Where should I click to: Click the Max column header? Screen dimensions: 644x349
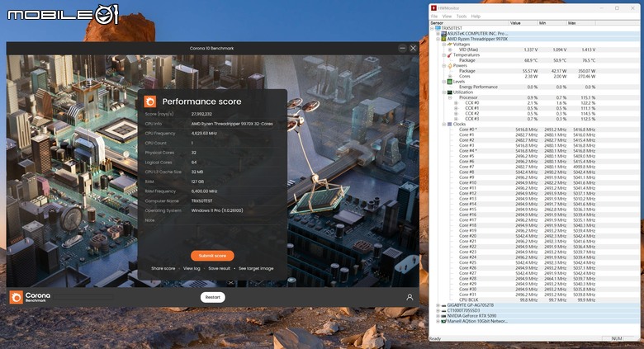coord(581,23)
